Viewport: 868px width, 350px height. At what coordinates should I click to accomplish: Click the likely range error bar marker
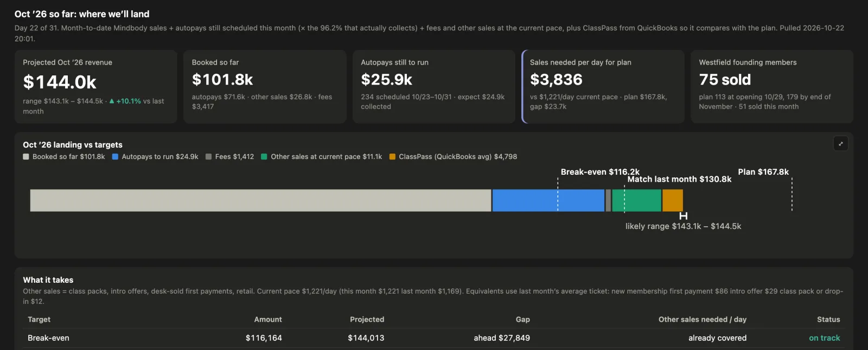coord(684,216)
